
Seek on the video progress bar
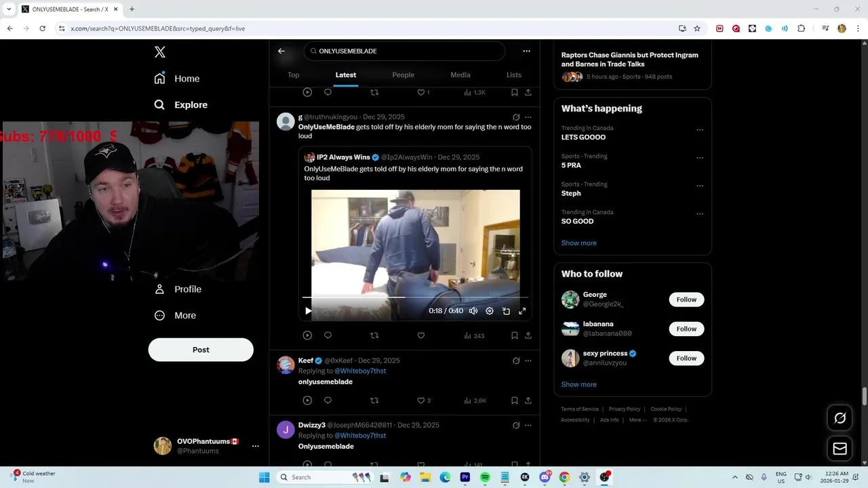tap(415, 297)
